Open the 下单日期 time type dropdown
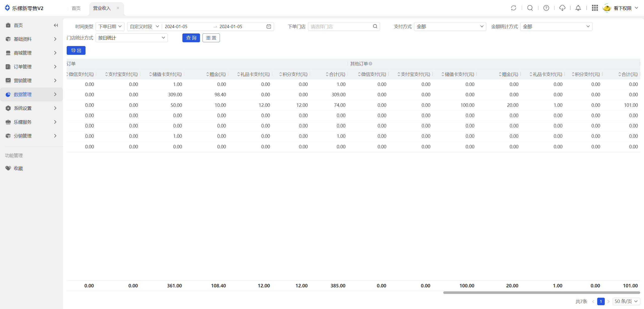This screenshot has height=309, width=644. pos(110,26)
